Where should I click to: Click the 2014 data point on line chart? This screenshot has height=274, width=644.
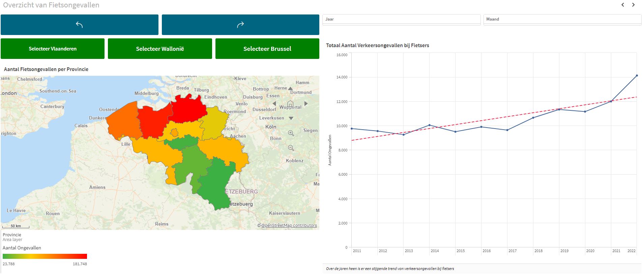pyautogui.click(x=429, y=125)
